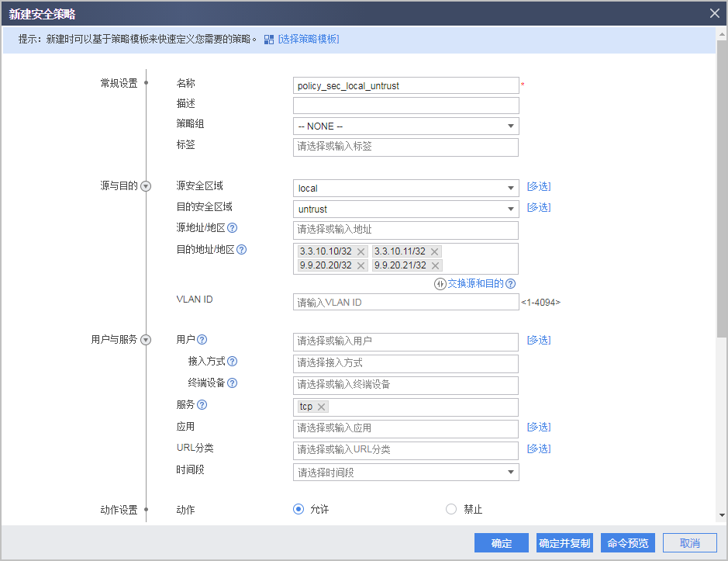Select the 禁止 action radio button
Image resolution: width=728 pixels, height=561 pixels.
point(451,509)
